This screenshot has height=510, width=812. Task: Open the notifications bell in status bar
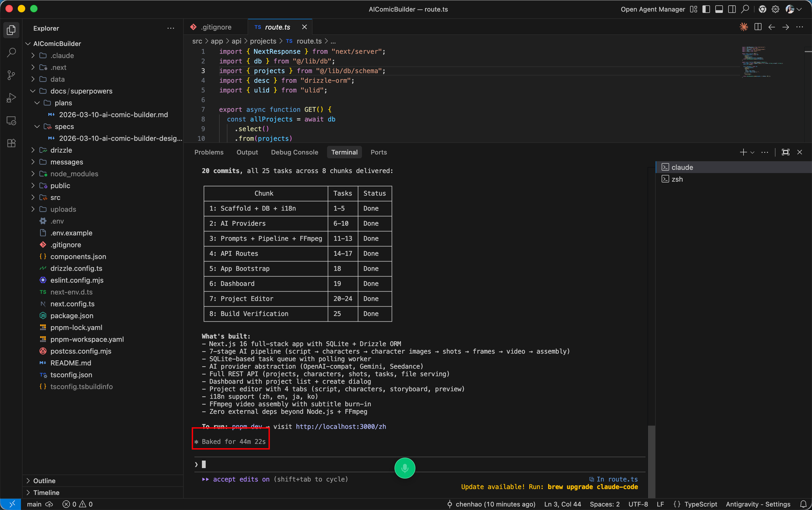pos(804,504)
